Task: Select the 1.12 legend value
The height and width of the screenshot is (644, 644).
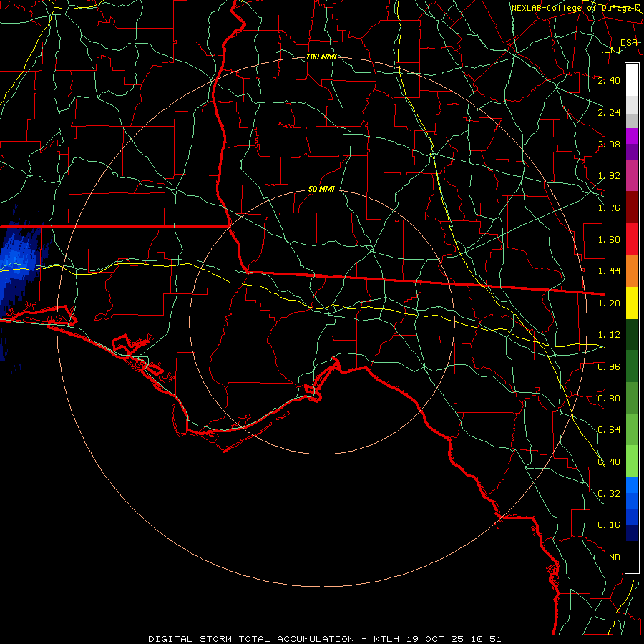Action: pyautogui.click(x=609, y=335)
